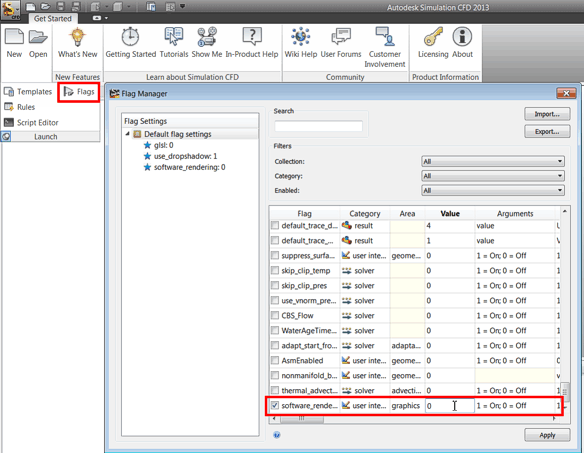Collapse the Default flag settings tree node
The image size is (584, 453).
point(128,134)
